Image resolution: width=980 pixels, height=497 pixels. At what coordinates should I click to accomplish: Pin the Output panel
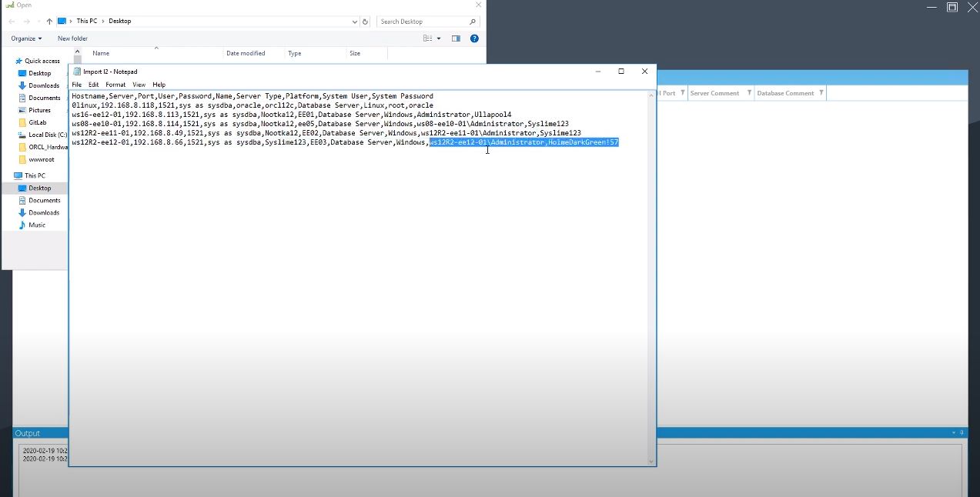coord(960,433)
